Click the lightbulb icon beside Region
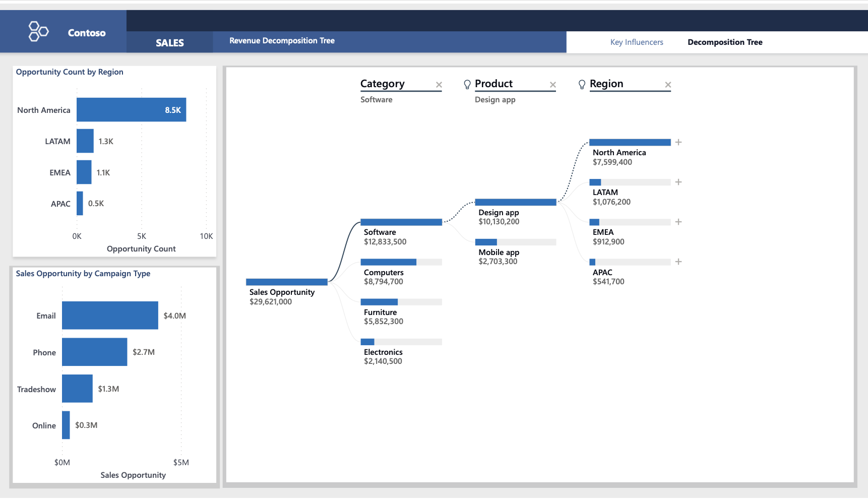Image resolution: width=868 pixels, height=501 pixels. tap(582, 84)
